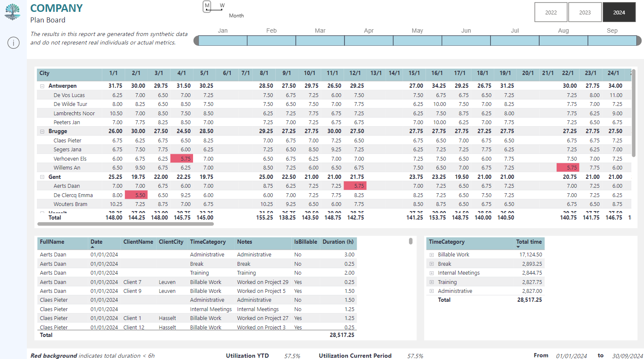Select year 2022 button

point(551,12)
